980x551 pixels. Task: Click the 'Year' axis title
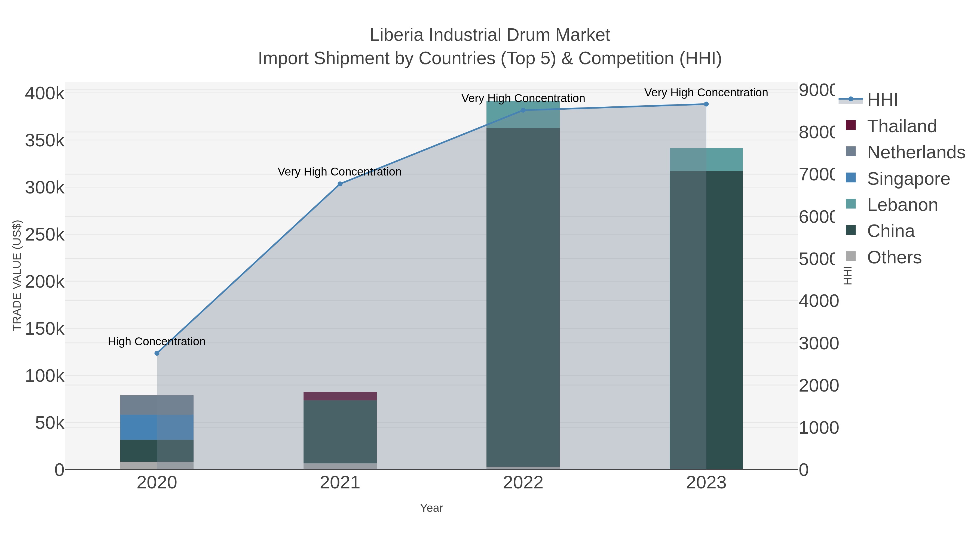pos(431,508)
